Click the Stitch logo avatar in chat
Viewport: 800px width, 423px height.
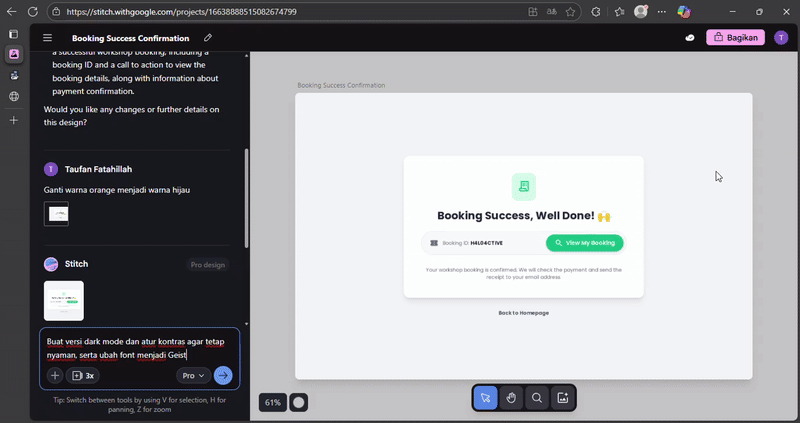coord(51,264)
